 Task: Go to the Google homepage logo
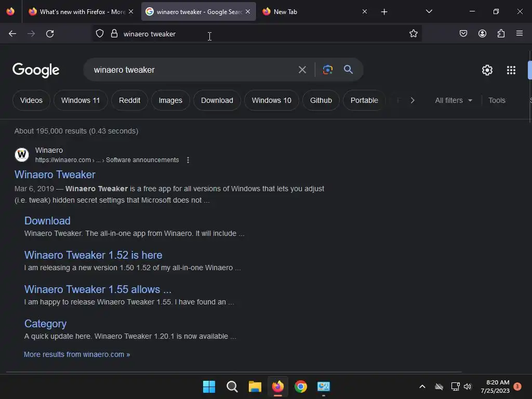coord(36,70)
